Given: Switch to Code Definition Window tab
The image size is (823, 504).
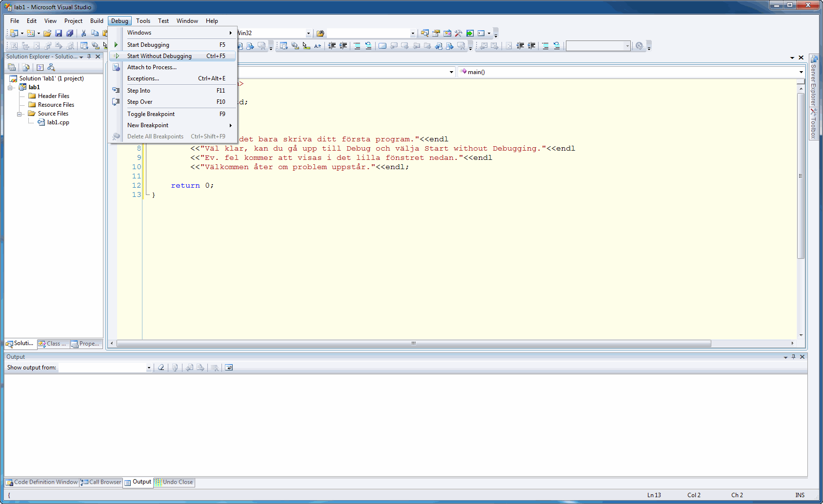Looking at the screenshot, I should pos(42,482).
